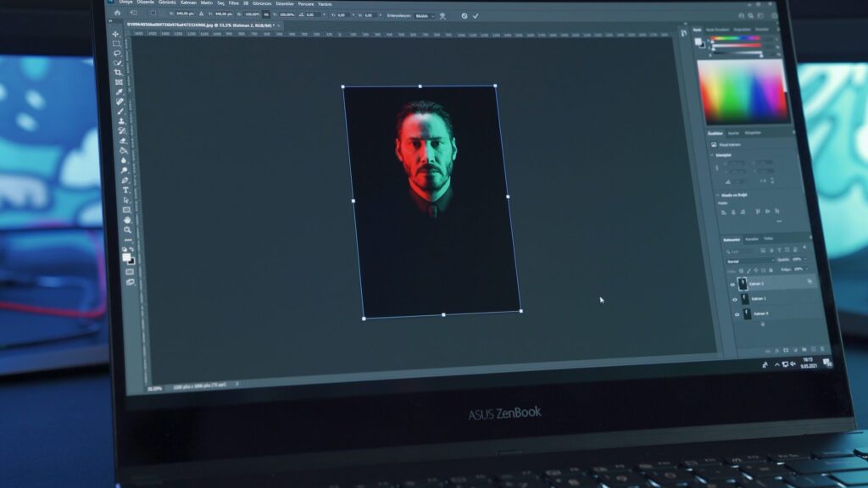
Task: Open the Pencere menu
Action: pyautogui.click(x=305, y=4)
